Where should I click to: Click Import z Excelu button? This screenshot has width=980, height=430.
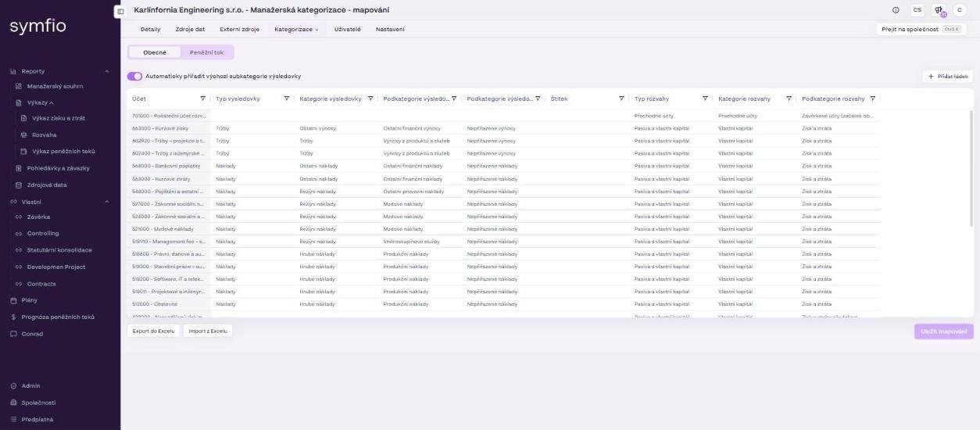point(208,331)
